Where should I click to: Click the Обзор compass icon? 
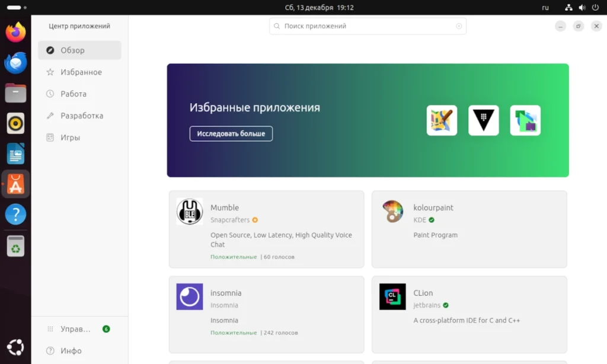[50, 50]
